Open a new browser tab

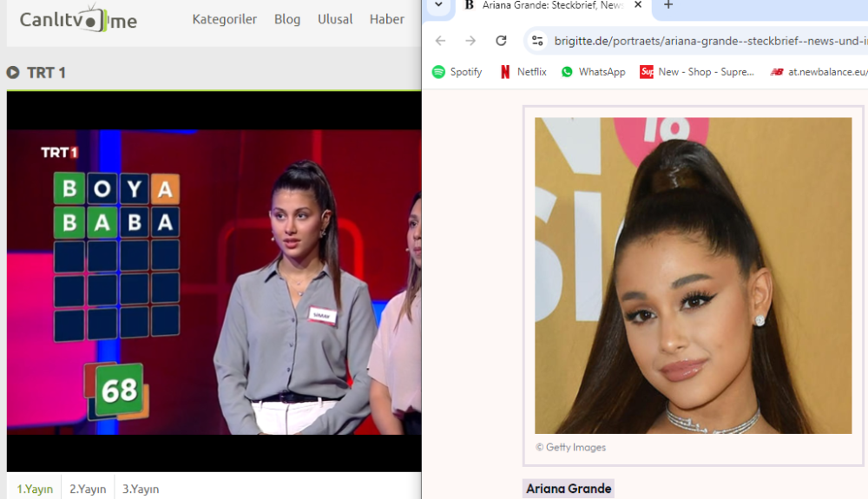tap(668, 5)
